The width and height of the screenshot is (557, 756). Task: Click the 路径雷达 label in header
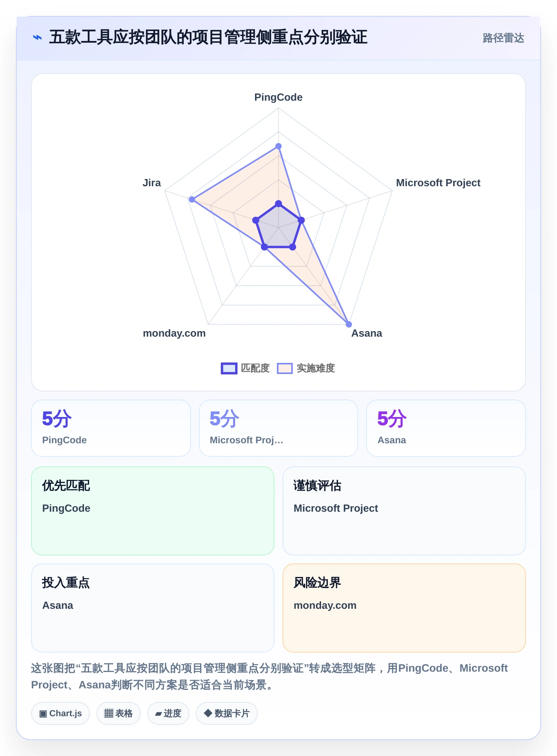(x=503, y=38)
